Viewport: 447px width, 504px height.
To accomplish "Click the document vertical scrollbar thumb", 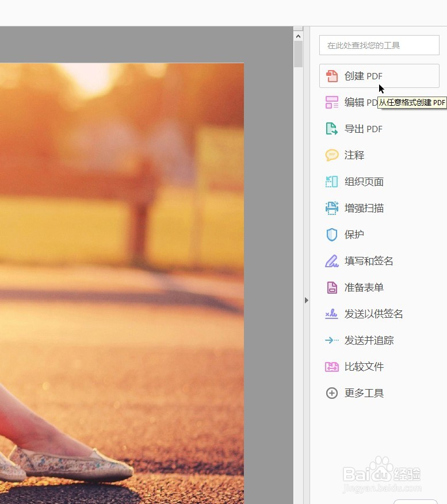I will point(298,54).
